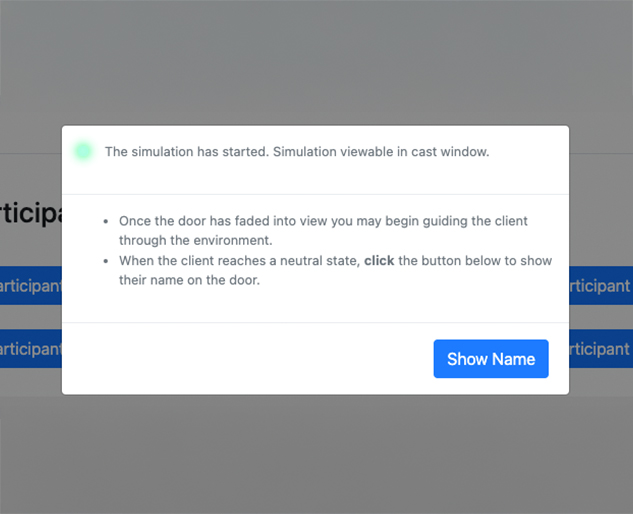Click the lower-left partially hidden participant button
Screen dimensions: 633x514
click(30, 349)
